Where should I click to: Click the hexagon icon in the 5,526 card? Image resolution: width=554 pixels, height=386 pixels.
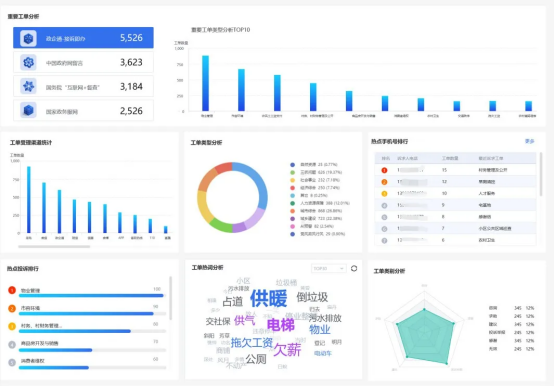click(x=28, y=38)
